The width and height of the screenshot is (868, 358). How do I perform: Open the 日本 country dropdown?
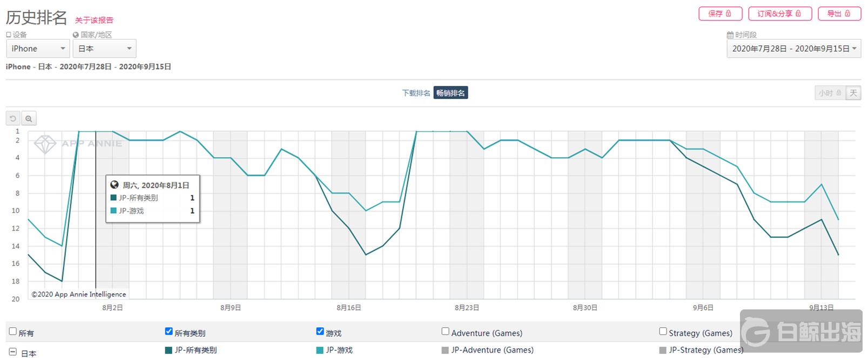(x=104, y=49)
